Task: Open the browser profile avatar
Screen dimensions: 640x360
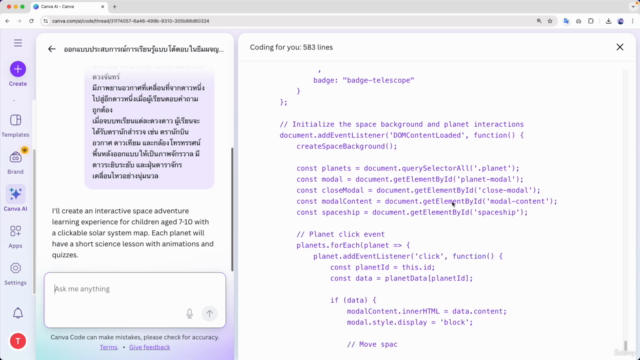Action: pos(620,21)
